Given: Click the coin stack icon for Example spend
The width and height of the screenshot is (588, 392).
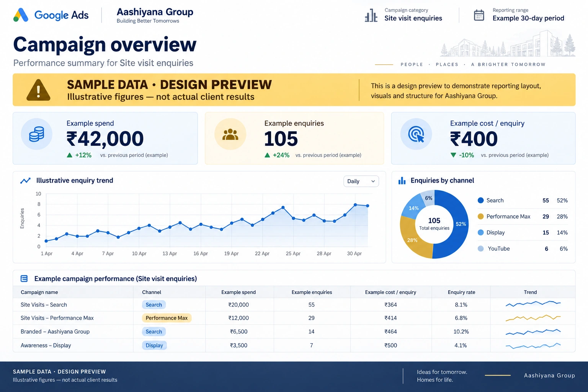Looking at the screenshot, I should (x=37, y=134).
